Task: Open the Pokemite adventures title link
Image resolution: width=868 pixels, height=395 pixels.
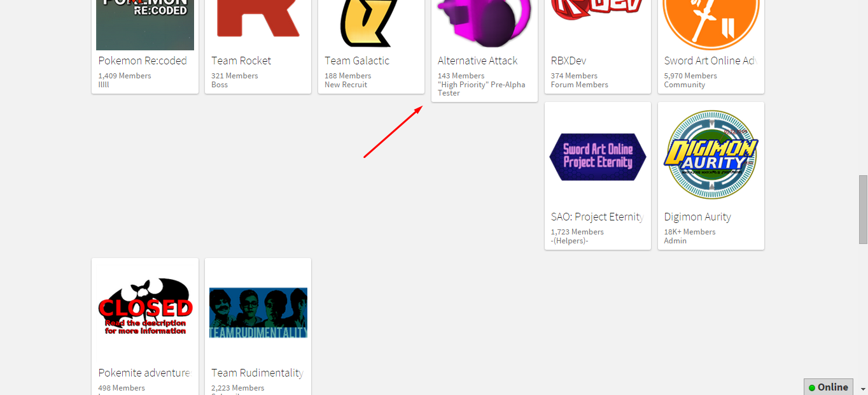Action: [144, 373]
